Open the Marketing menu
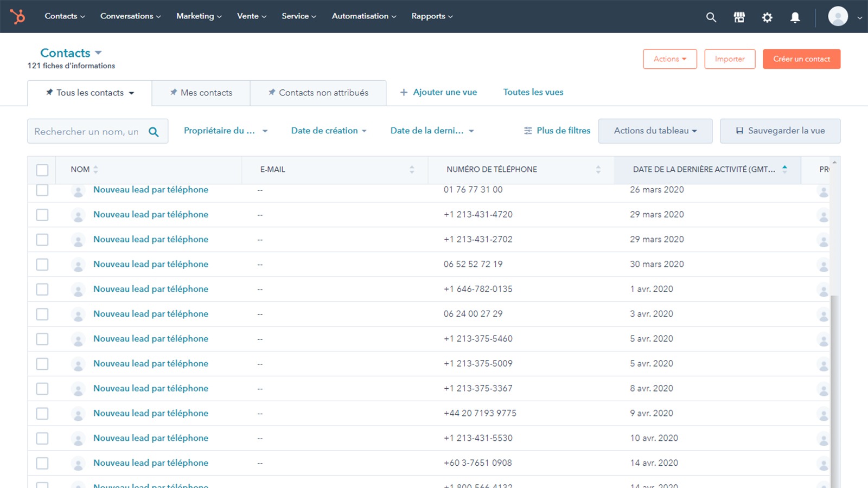868x488 pixels. (x=199, y=16)
